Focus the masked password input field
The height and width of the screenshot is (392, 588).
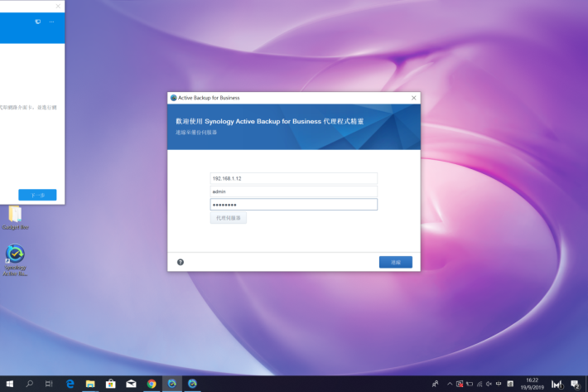point(294,205)
